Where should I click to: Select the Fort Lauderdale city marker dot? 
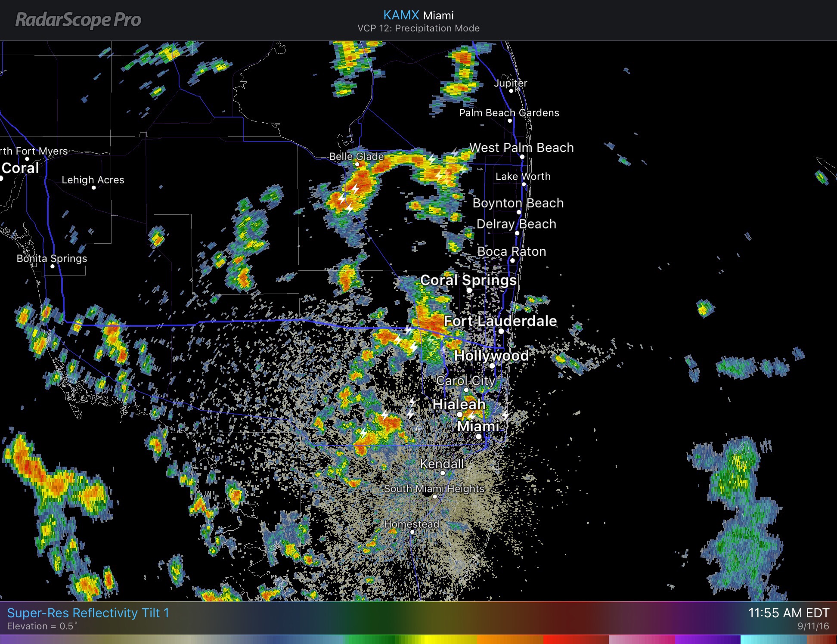(501, 331)
